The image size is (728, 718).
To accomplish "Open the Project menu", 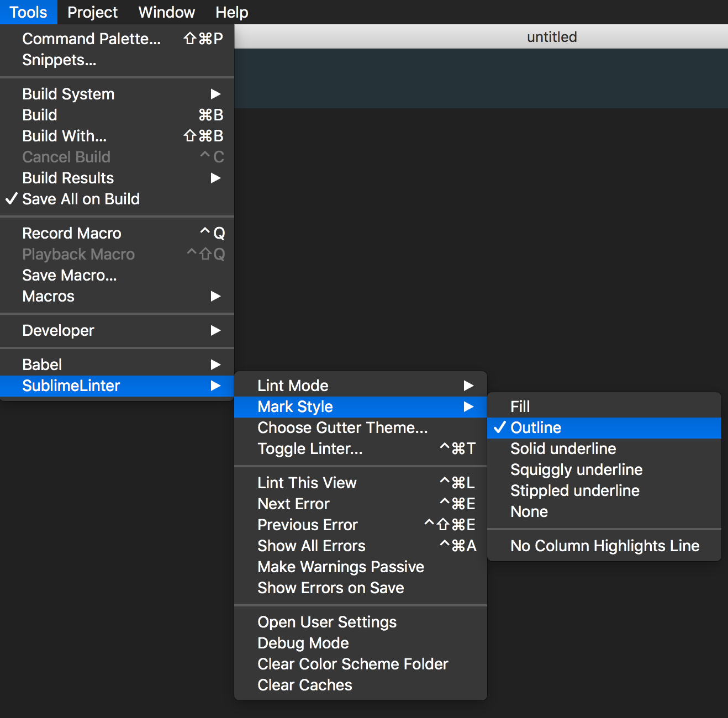I will coord(92,12).
